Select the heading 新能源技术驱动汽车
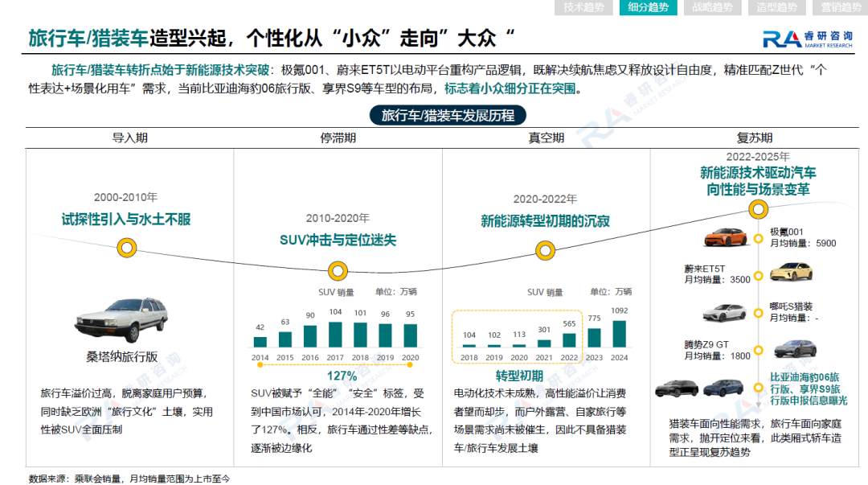Image resolution: width=868 pixels, height=485 pixels. [x=758, y=172]
